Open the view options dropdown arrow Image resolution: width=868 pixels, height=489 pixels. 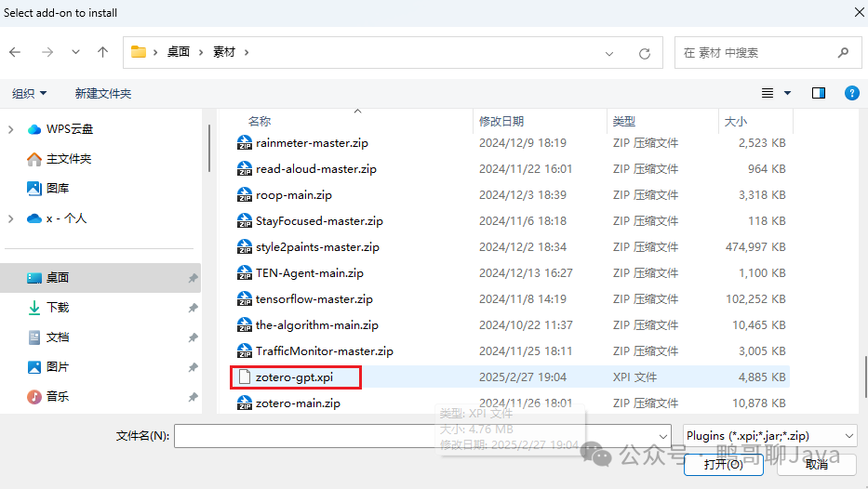[x=787, y=93]
